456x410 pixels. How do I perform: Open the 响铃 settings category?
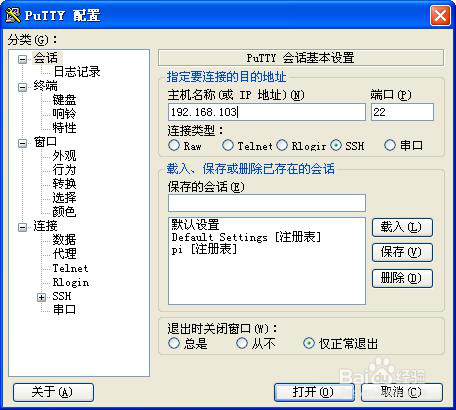pos(64,114)
